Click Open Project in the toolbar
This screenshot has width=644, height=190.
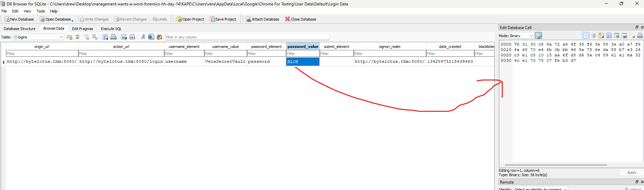click(x=190, y=19)
